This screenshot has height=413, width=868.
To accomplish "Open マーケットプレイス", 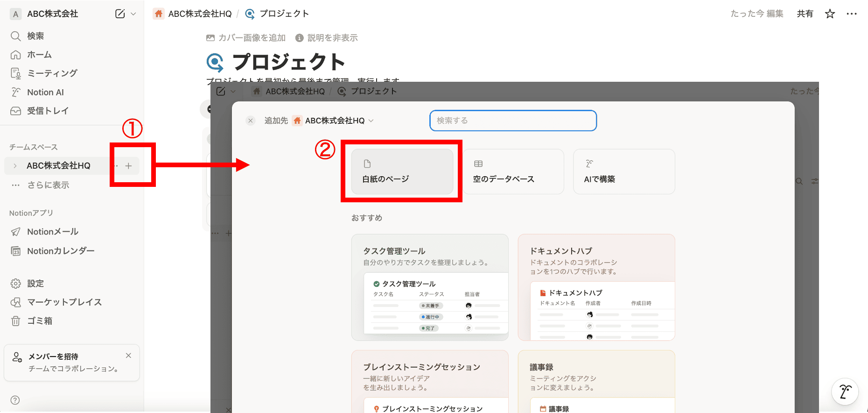I will pos(72,302).
